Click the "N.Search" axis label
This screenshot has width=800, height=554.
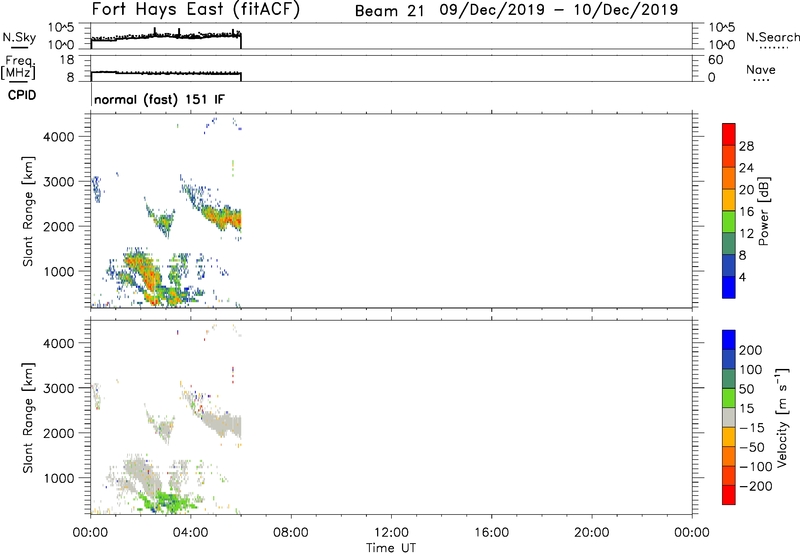pos(772,37)
